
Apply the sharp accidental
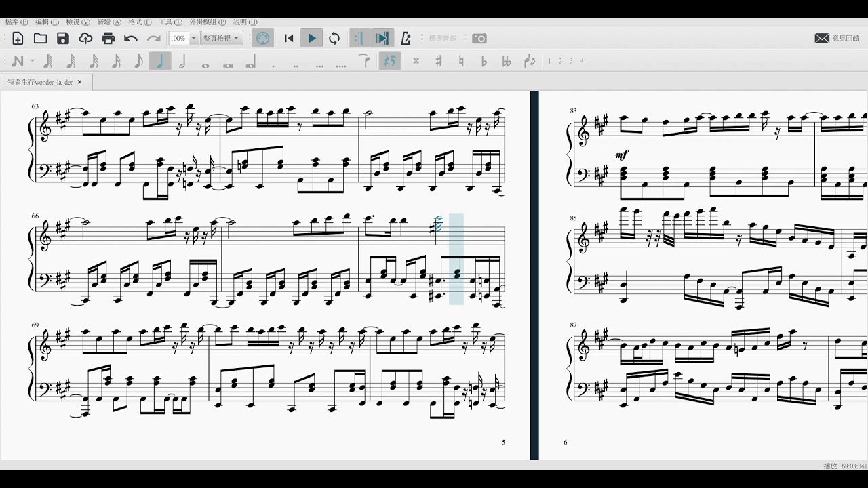click(439, 61)
